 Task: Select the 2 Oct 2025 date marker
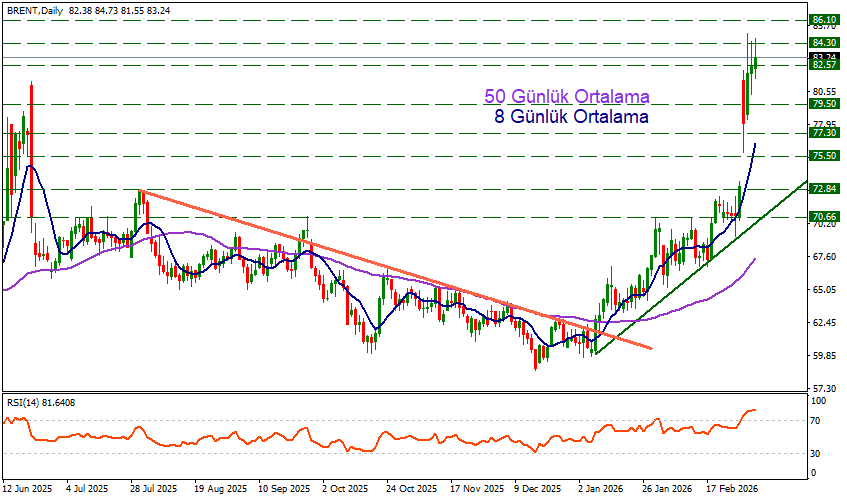pyautogui.click(x=343, y=490)
